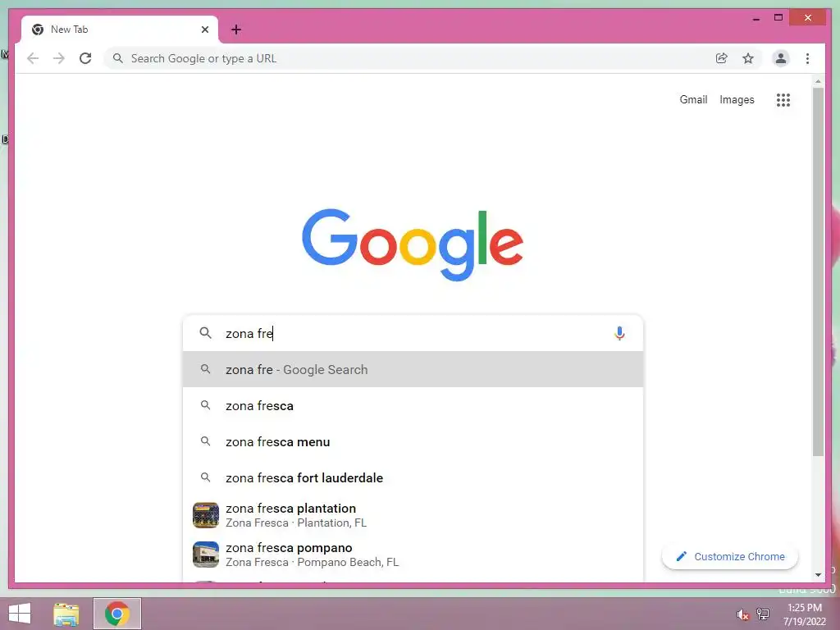This screenshot has width=840, height=630.
Task: Open the Images link
Action: coord(737,99)
